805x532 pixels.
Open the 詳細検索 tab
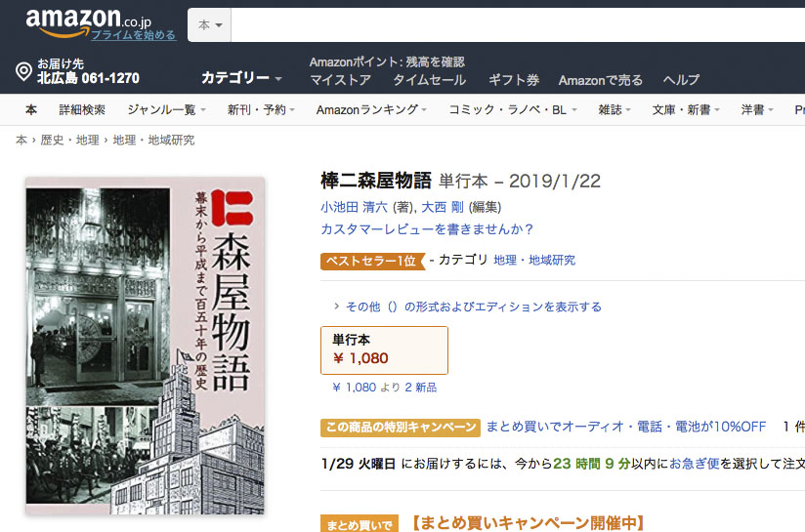(x=82, y=109)
